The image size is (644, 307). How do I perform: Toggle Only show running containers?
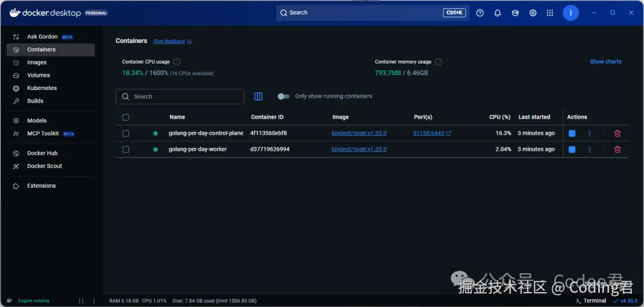pos(283,97)
